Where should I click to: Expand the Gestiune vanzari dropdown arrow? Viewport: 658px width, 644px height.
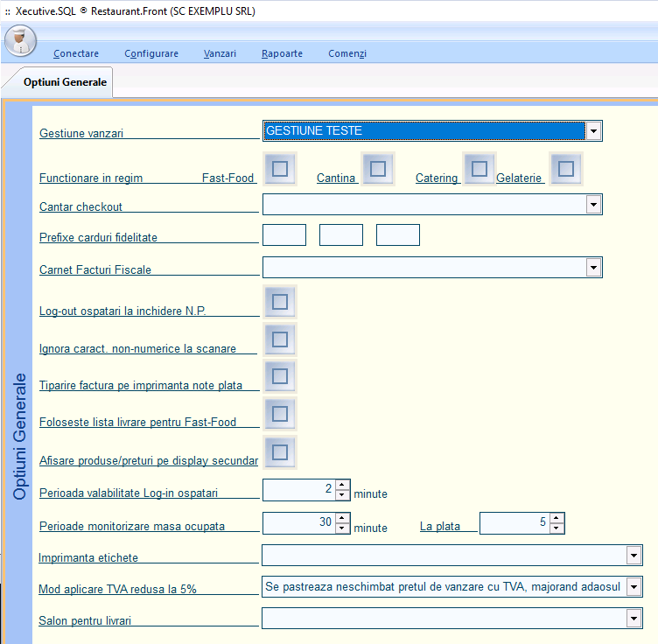click(x=593, y=131)
